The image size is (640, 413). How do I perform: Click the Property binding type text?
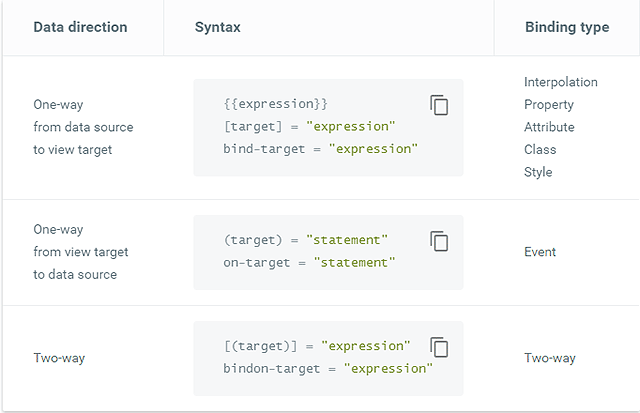click(549, 105)
